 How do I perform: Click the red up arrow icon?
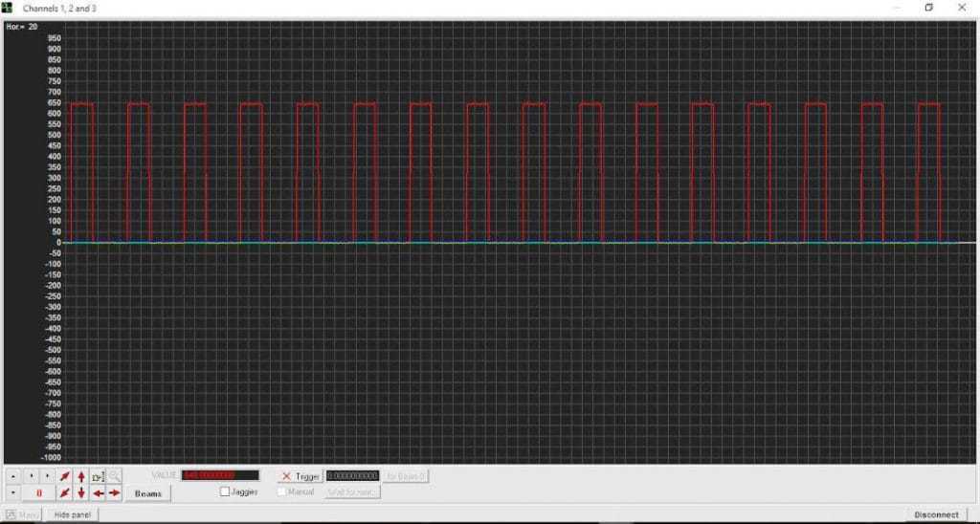(81, 476)
